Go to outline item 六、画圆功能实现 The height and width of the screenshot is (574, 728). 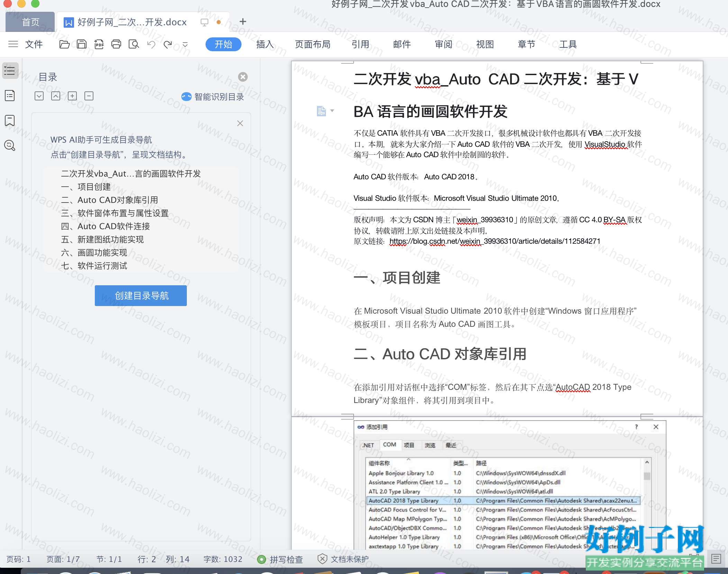pos(94,253)
